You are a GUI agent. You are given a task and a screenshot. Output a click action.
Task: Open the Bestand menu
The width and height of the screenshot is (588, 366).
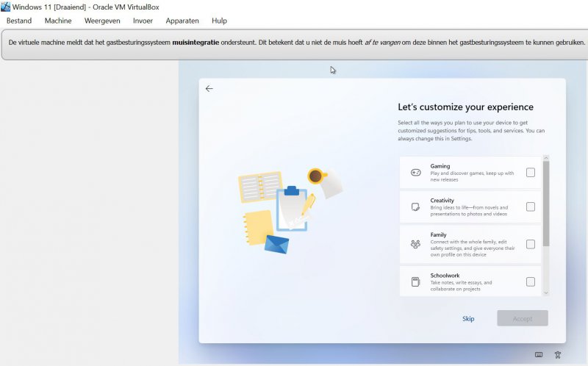point(19,21)
